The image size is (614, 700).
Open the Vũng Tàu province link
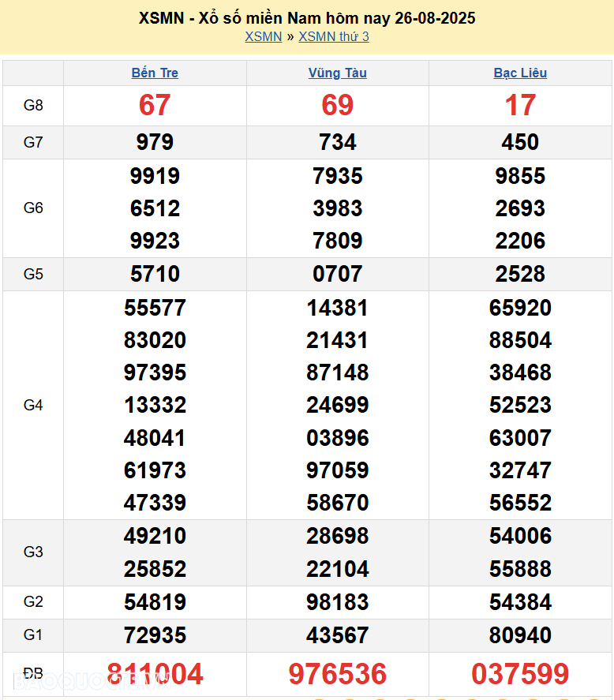[337, 73]
